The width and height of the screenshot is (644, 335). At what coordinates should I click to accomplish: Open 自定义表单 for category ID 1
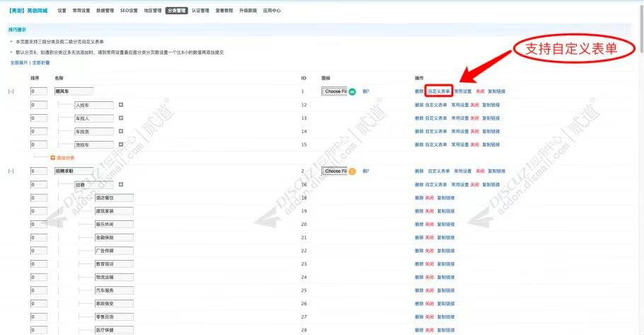(439, 91)
